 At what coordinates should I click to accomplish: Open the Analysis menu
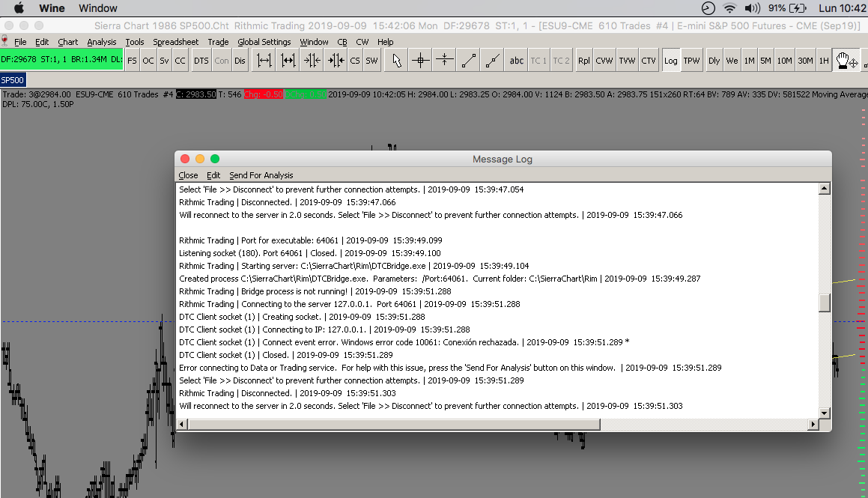tap(101, 42)
